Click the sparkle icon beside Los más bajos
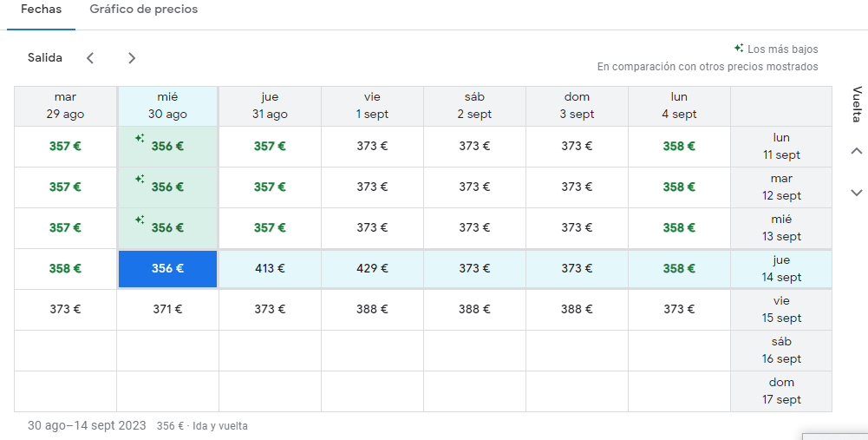868x440 pixels. 739,49
